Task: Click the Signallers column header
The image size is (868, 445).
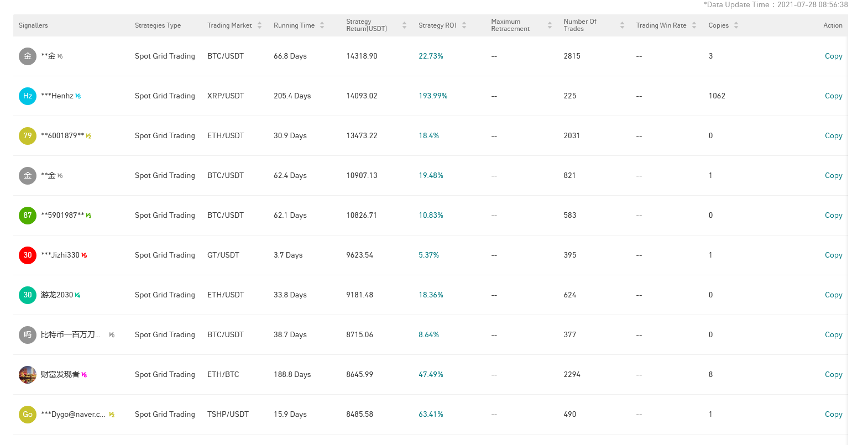Action: 33,25
